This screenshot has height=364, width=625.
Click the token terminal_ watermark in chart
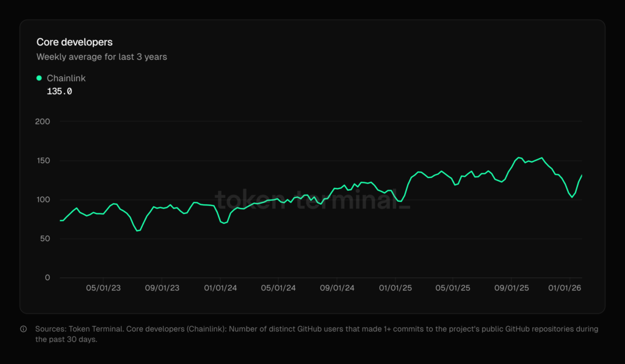[x=312, y=201]
